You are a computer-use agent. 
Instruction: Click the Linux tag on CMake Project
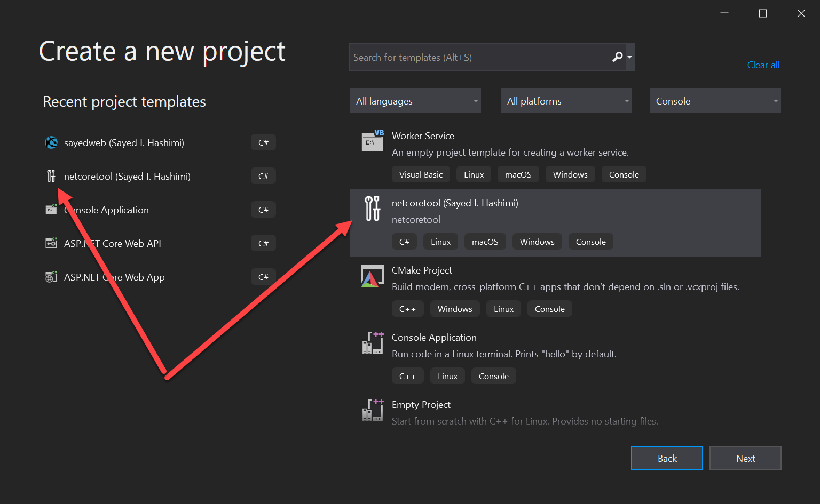point(503,309)
